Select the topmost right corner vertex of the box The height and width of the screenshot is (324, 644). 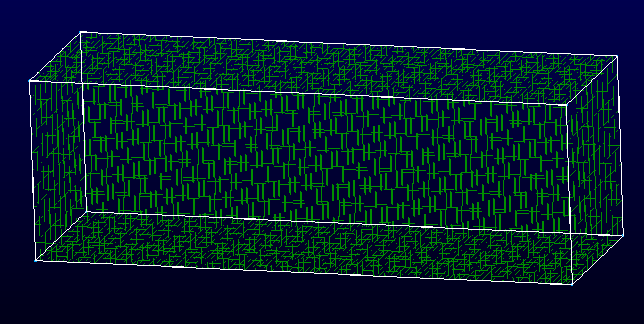point(617,55)
